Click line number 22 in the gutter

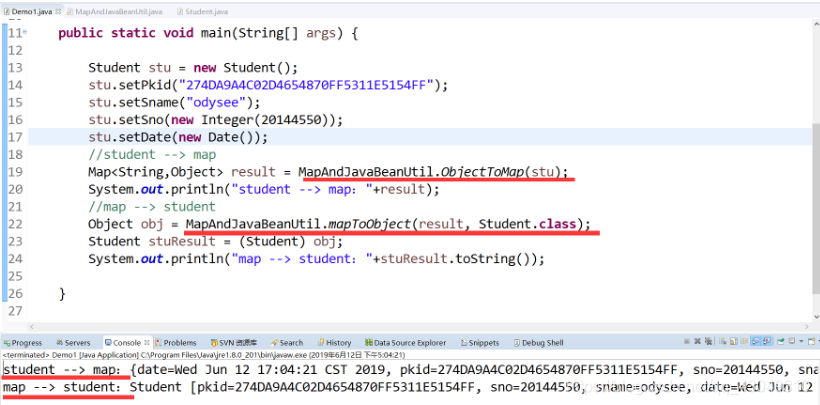[x=15, y=224]
